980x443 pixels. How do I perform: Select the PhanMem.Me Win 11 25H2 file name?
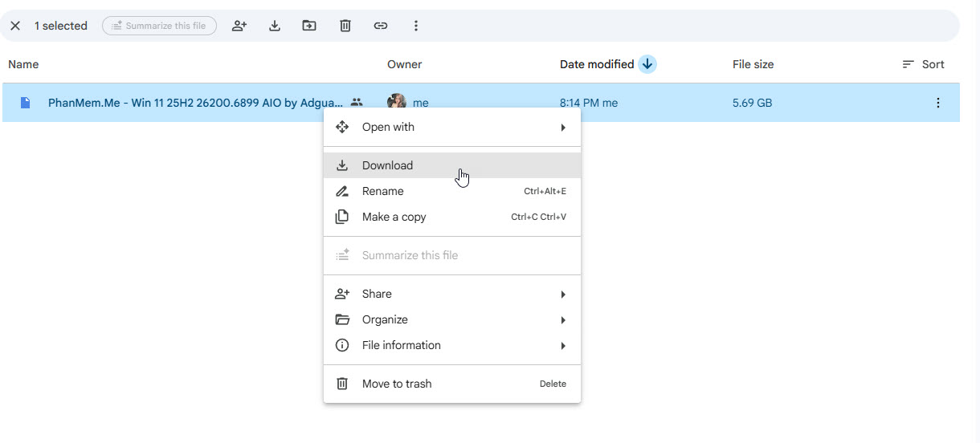[x=195, y=103]
